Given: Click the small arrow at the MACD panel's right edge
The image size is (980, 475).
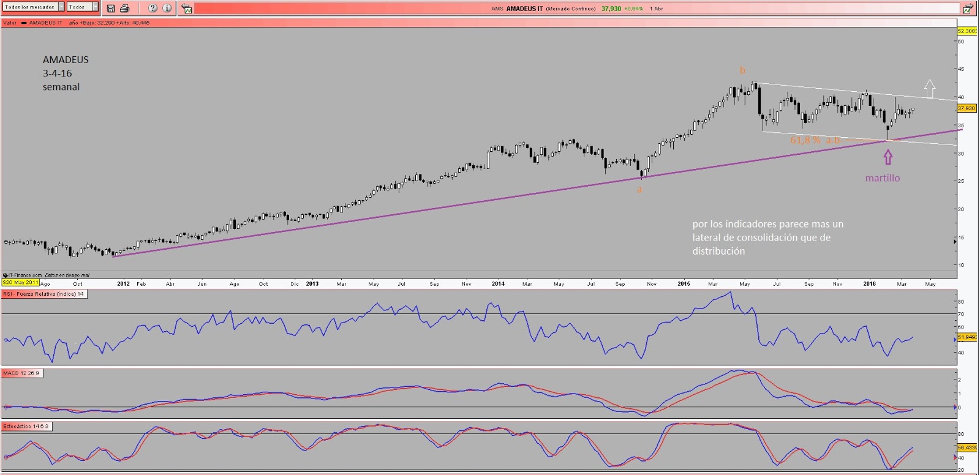Looking at the screenshot, I should tap(954, 407).
